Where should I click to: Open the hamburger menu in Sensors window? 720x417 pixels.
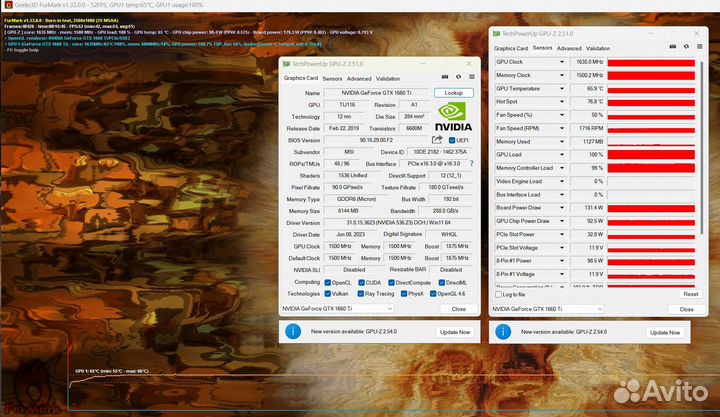tap(700, 46)
